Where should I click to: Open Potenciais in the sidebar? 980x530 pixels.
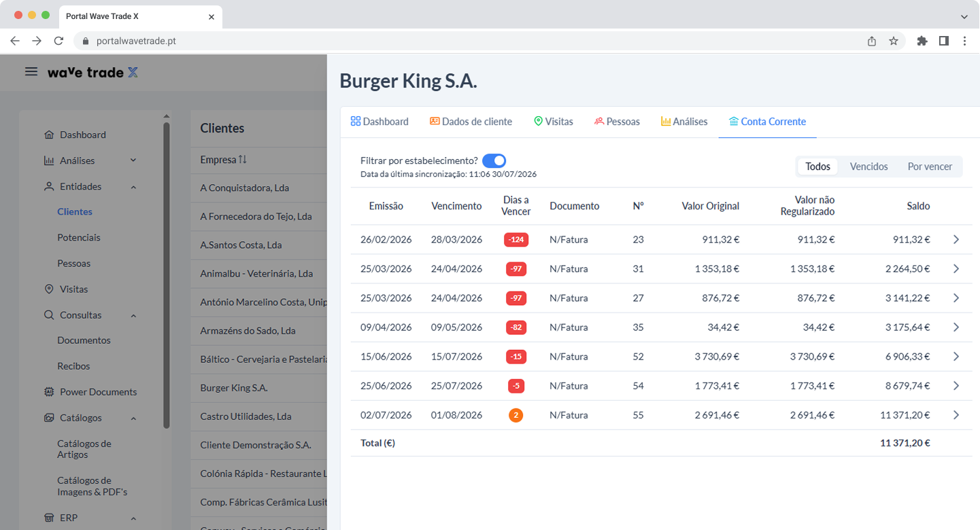click(x=79, y=237)
